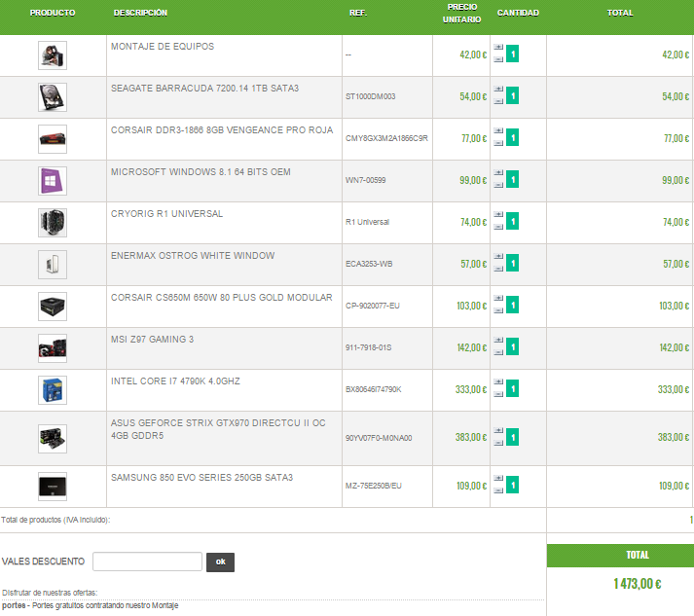Increase quantity for Corsair CS650M power supply
This screenshot has width=694, height=616.
pyautogui.click(x=498, y=298)
